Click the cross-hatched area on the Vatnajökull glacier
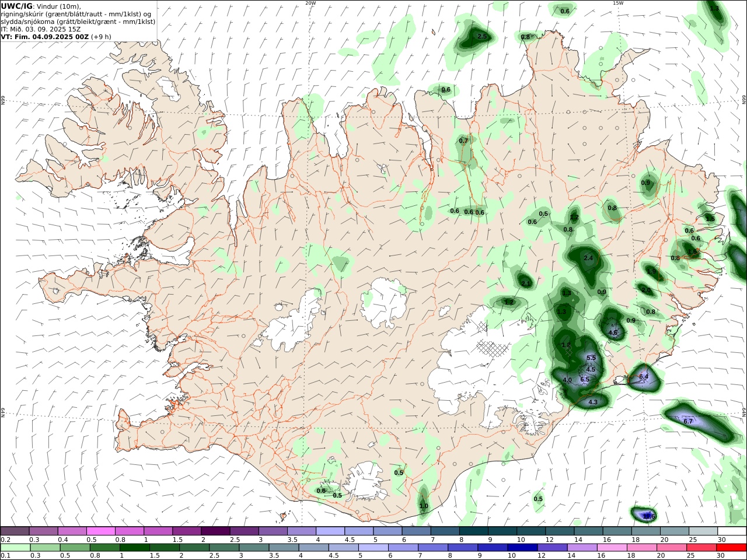The width and height of the screenshot is (747, 560). [493, 348]
